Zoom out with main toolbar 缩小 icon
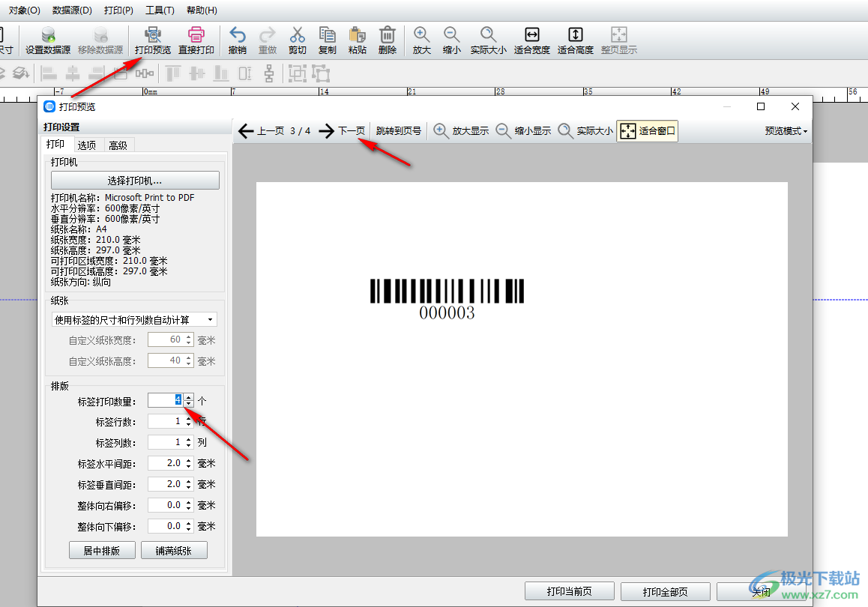868x607 pixels. [x=452, y=40]
